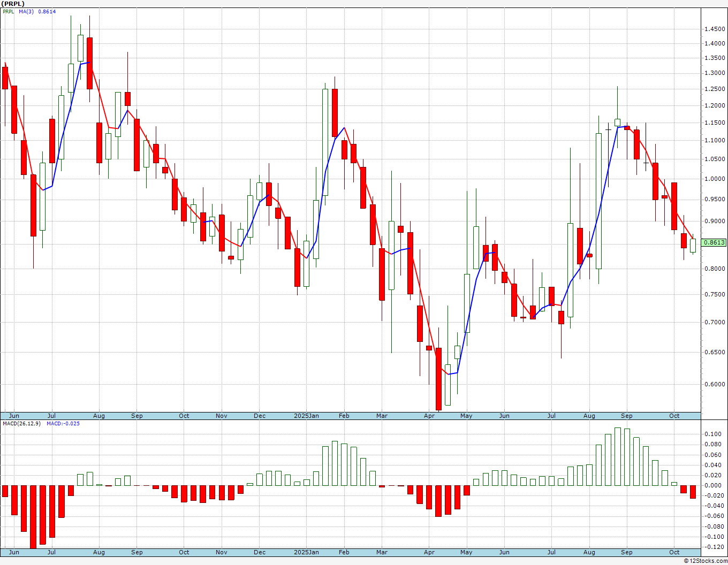Click the latest candlestick beside the 0.8613 tag

693,246
